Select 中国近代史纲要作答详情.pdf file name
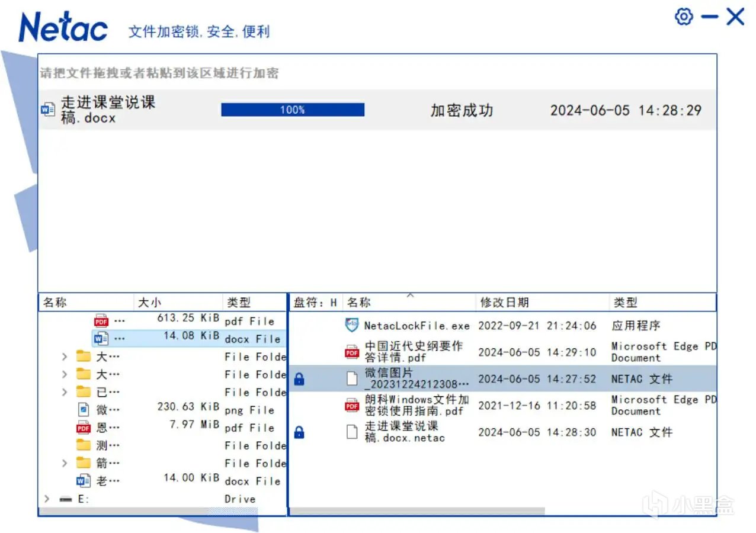The width and height of the screenshot is (756, 533). (x=413, y=352)
